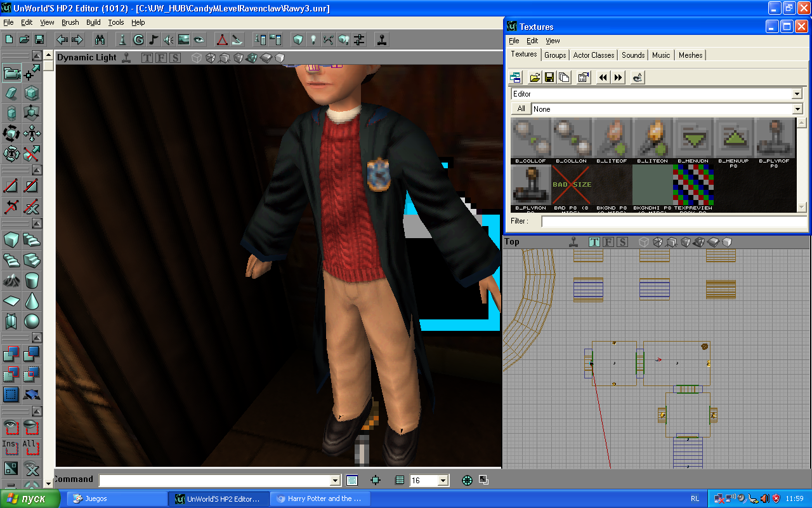Save the current map with floppy icon

(x=39, y=39)
